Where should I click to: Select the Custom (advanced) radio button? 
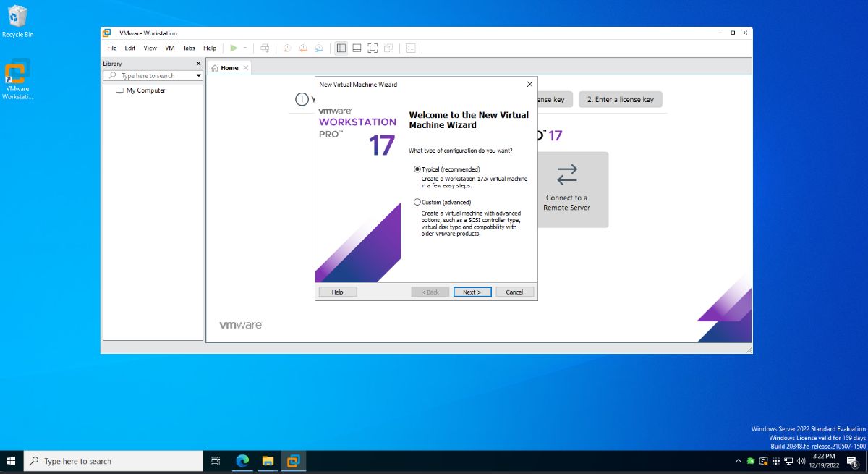(x=417, y=203)
